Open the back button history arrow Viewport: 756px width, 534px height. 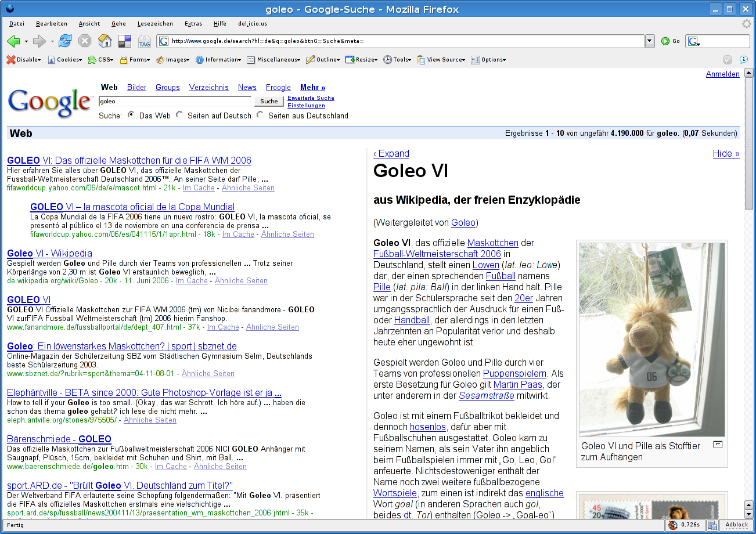pyautogui.click(x=26, y=41)
